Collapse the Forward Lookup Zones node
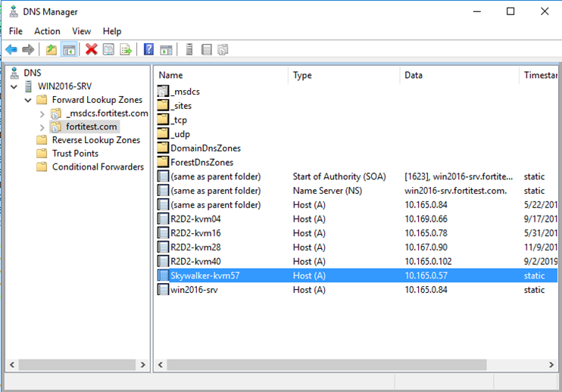The height and width of the screenshot is (392, 562). point(29,100)
